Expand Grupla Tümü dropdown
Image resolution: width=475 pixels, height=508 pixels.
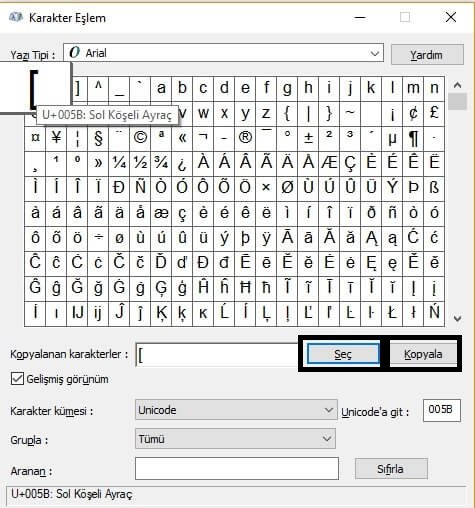click(235, 439)
